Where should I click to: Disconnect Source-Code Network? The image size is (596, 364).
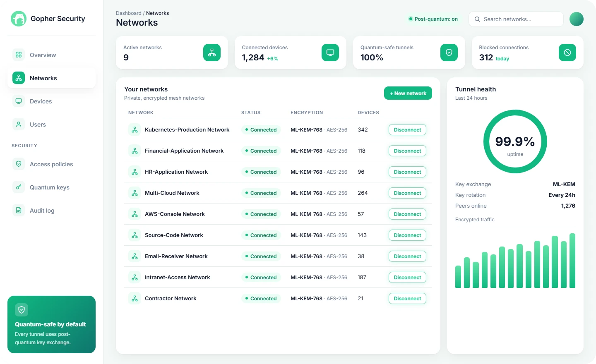click(x=407, y=235)
